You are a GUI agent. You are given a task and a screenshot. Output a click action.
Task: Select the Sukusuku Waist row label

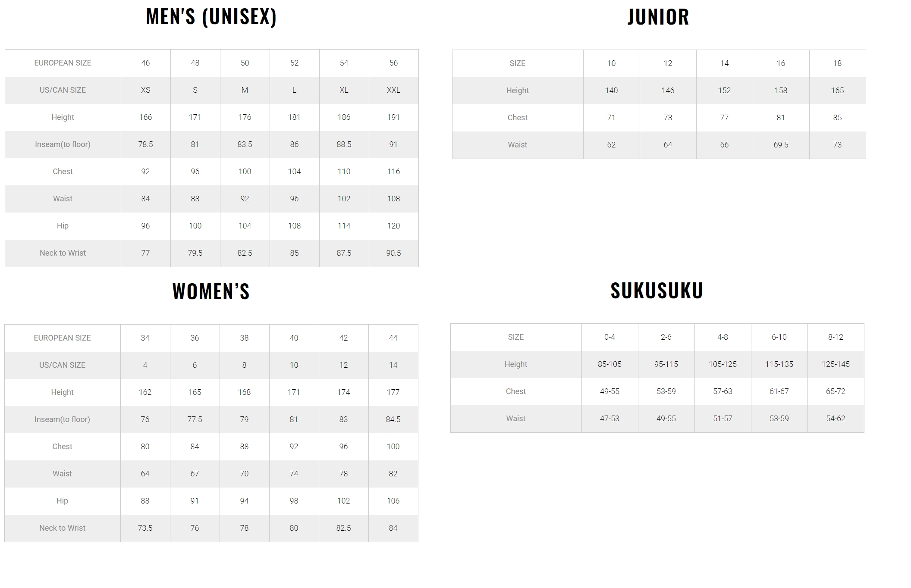pyautogui.click(x=515, y=419)
